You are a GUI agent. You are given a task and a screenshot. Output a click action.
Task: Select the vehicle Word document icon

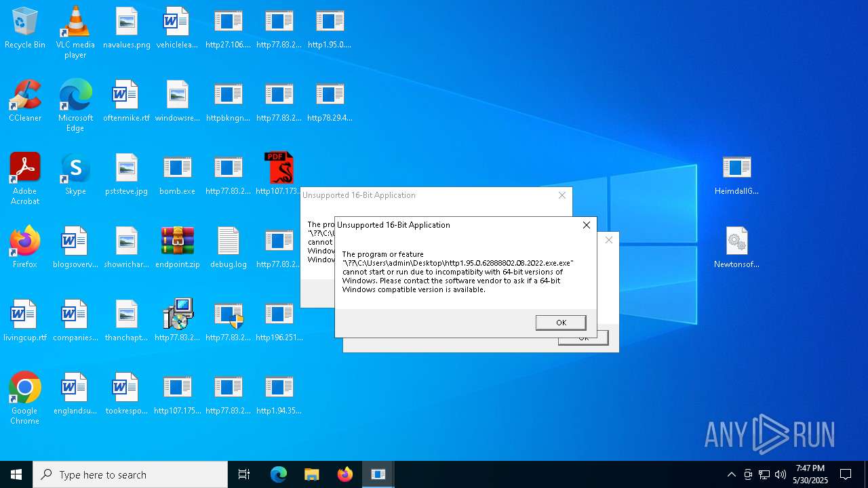click(x=178, y=28)
